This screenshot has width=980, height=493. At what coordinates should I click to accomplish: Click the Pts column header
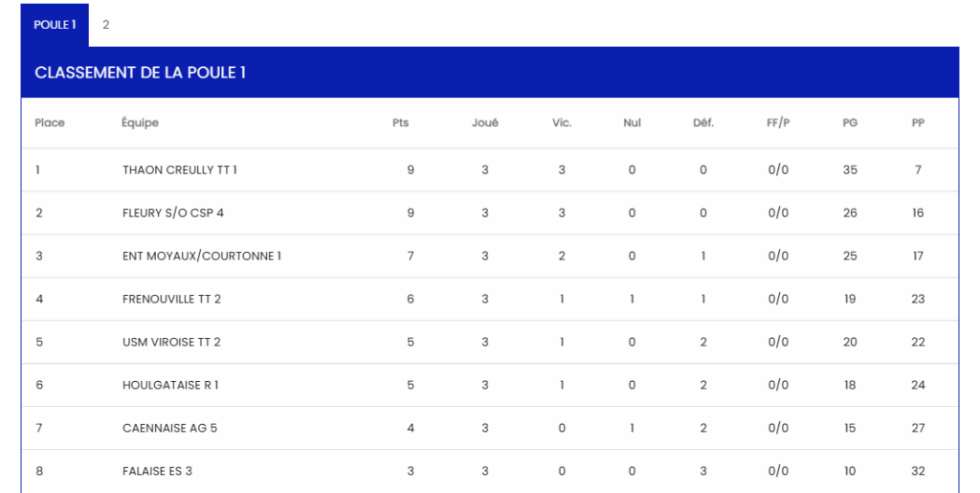coord(400,123)
